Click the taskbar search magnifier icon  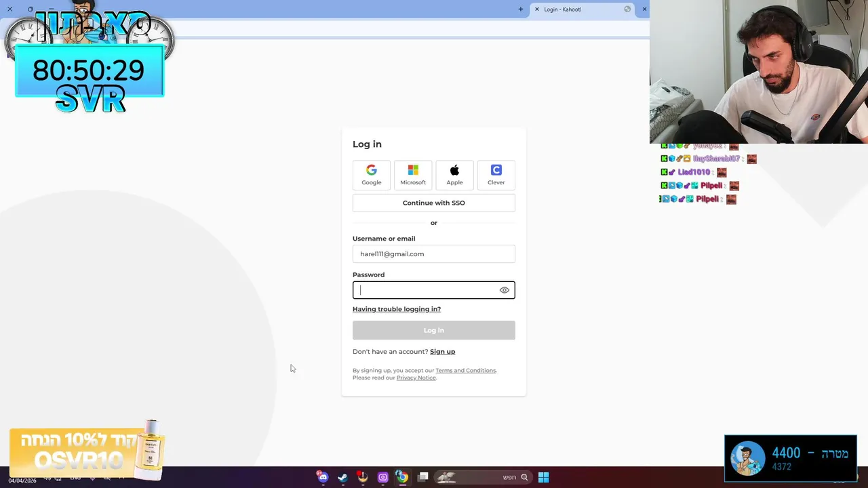tap(524, 477)
